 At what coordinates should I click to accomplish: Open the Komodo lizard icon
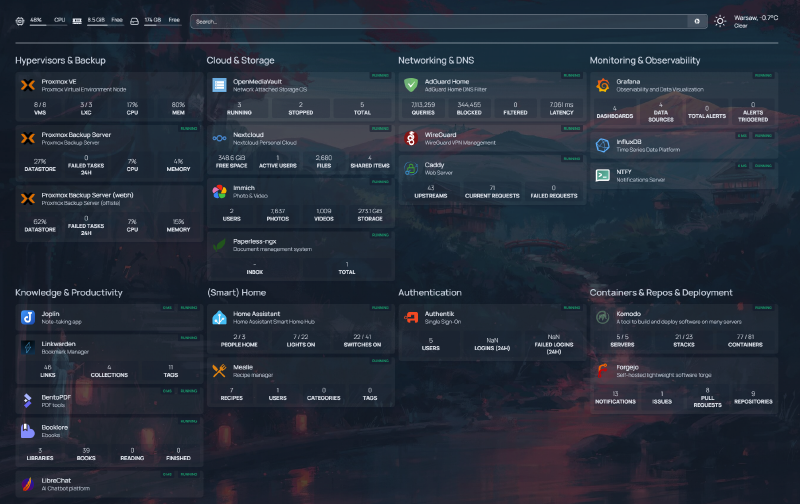pyautogui.click(x=603, y=317)
